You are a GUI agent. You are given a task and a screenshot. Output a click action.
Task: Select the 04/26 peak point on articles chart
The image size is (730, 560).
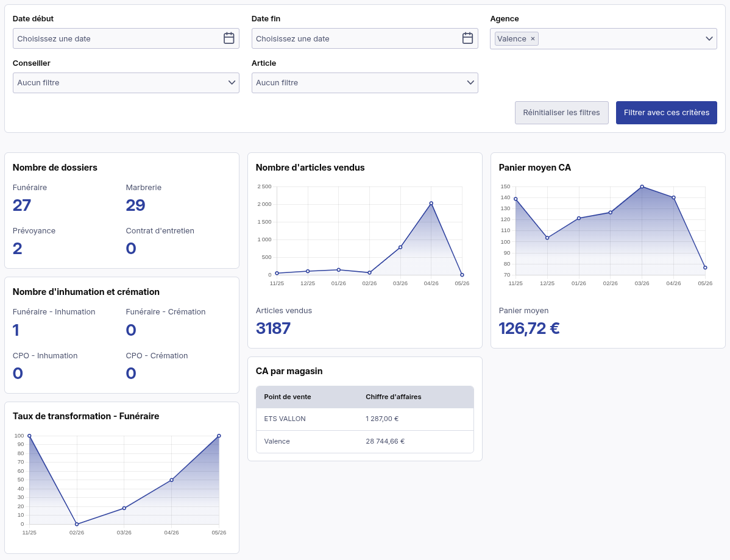tap(431, 204)
